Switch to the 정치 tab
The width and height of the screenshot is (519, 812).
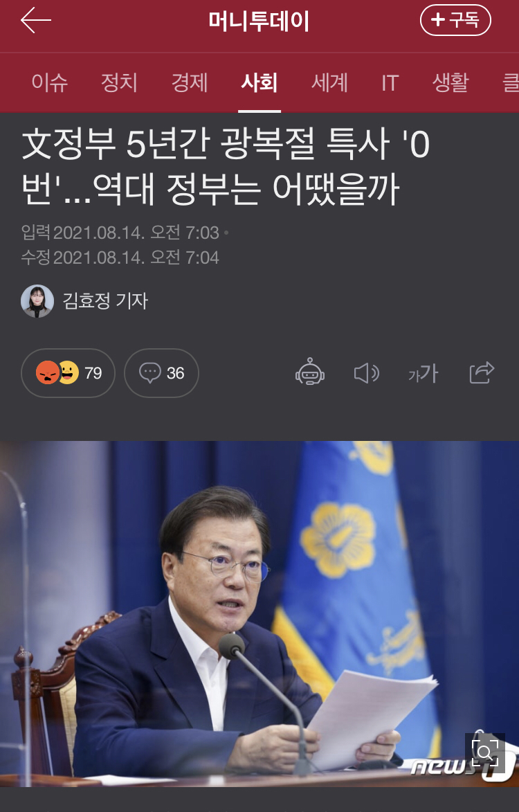pyautogui.click(x=119, y=83)
